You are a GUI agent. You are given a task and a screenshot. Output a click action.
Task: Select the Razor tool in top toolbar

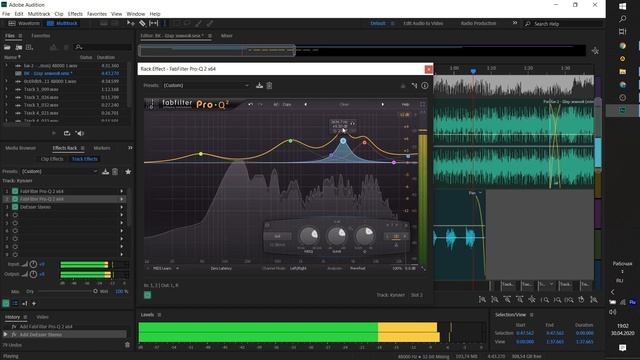(142, 24)
